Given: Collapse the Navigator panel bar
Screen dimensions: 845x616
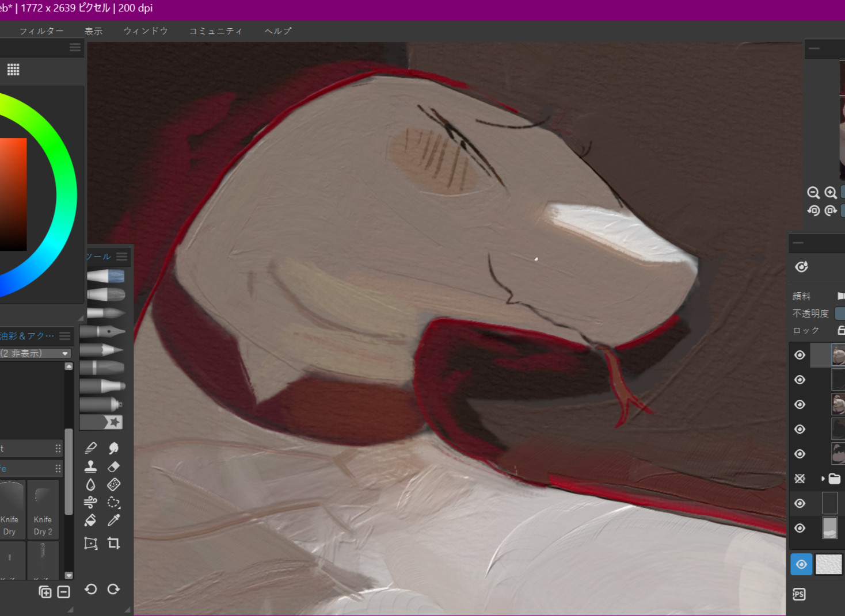Looking at the screenshot, I should point(814,48).
